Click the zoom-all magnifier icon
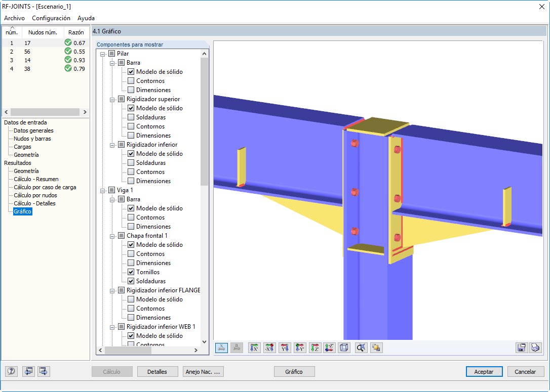Viewport: 550px width, 392px height. tap(361, 348)
